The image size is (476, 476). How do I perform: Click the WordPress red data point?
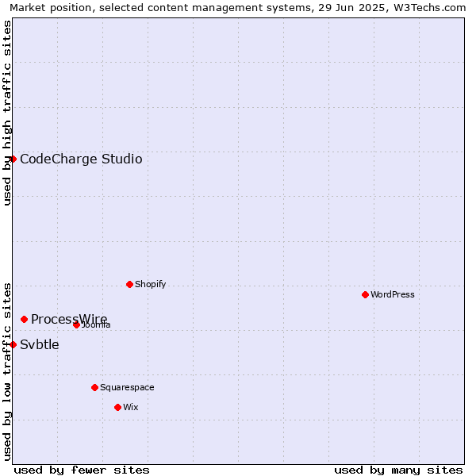[365, 295]
